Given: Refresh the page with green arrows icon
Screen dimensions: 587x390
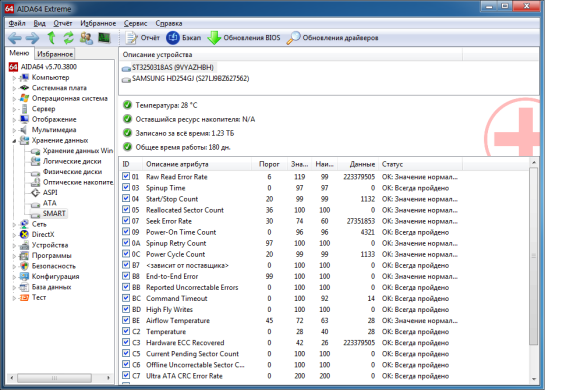Looking at the screenshot, I should tap(69, 38).
